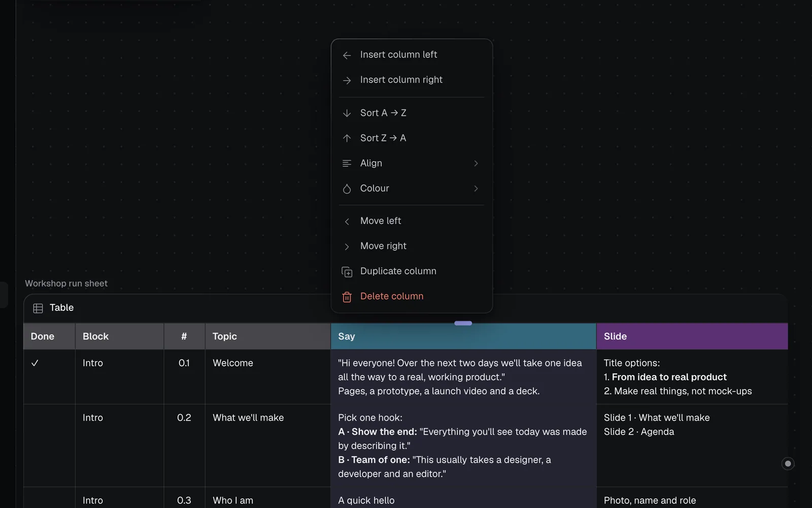Click the Pick one hook Say cell
812x508 pixels.
coord(463,446)
